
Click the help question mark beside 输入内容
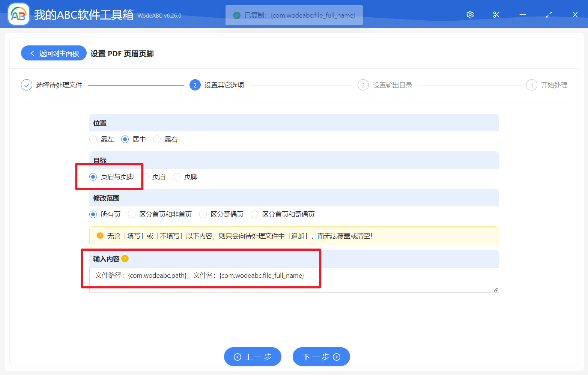click(x=125, y=259)
